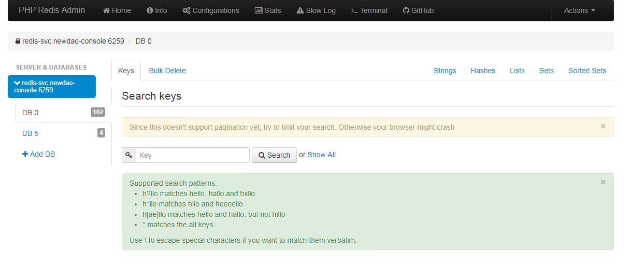
Task: Click the Show All link
Action: (x=321, y=155)
